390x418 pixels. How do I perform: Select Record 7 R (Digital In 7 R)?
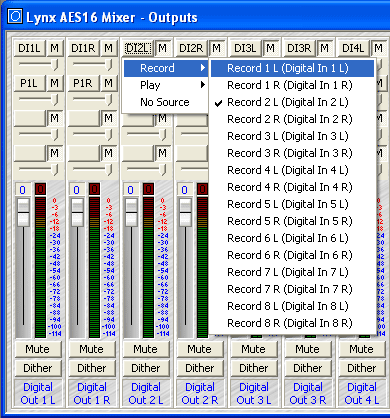click(292, 289)
